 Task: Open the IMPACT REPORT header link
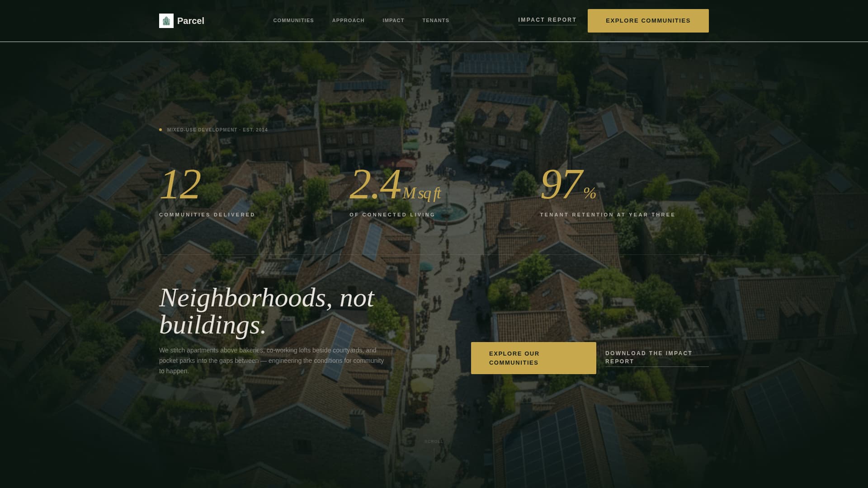tap(547, 19)
